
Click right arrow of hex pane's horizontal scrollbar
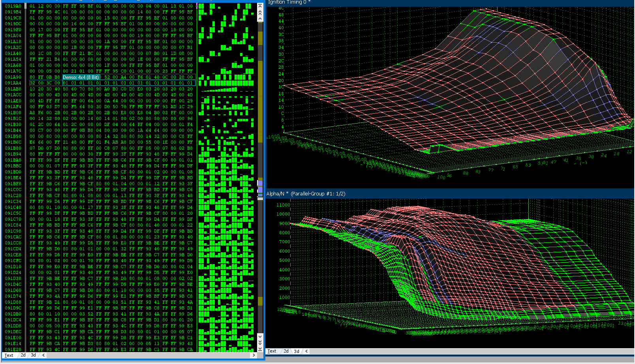[254, 355]
